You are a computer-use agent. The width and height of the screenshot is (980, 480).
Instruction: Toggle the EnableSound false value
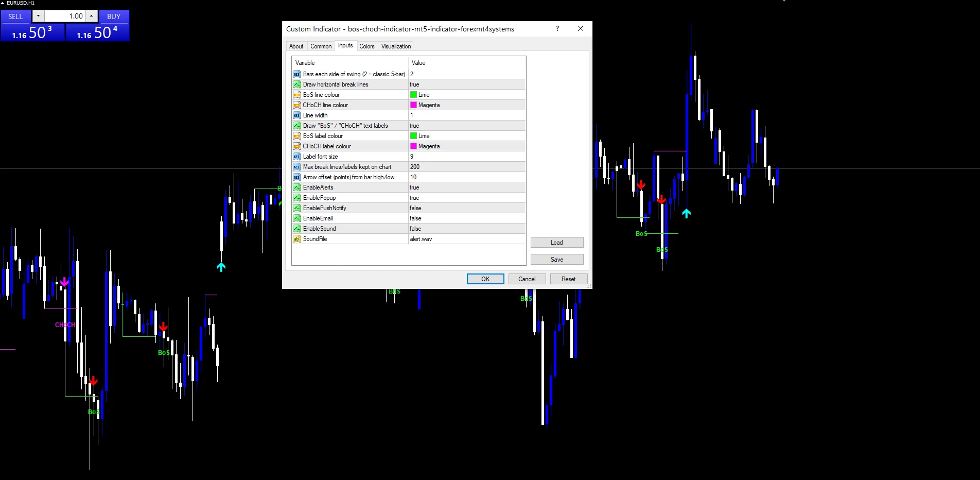tap(467, 229)
